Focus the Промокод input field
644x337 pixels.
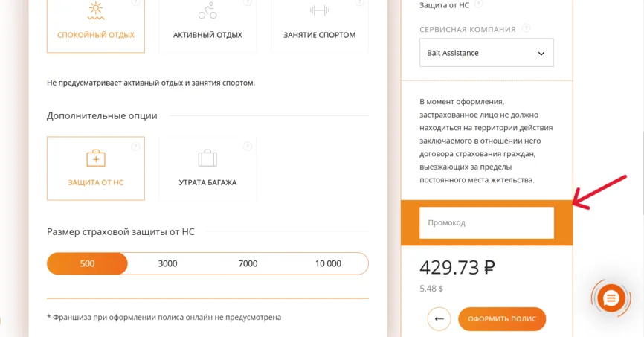486,222
